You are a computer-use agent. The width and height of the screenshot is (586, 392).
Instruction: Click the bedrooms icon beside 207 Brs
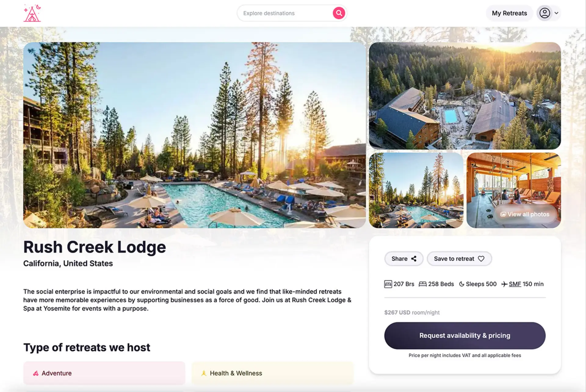(388, 284)
